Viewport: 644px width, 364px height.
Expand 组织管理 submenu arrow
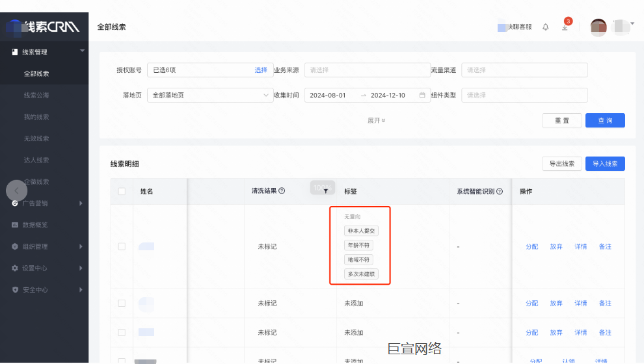click(x=81, y=246)
